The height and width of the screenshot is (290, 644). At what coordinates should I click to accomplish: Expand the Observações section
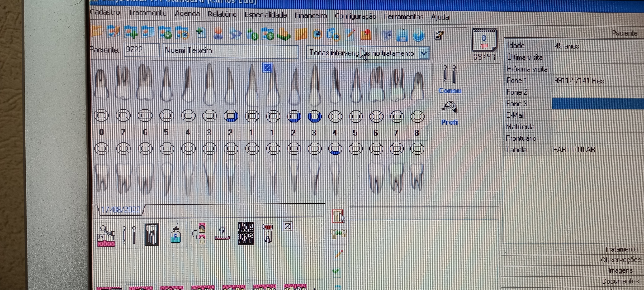coord(621,260)
